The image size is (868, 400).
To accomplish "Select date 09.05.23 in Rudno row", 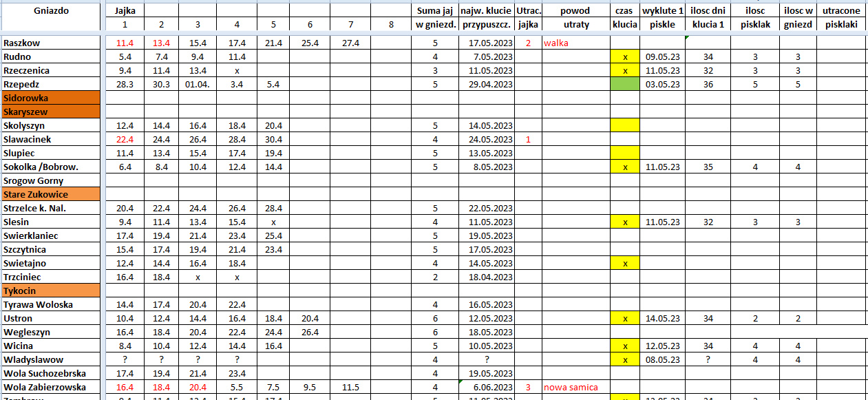I will [x=663, y=56].
